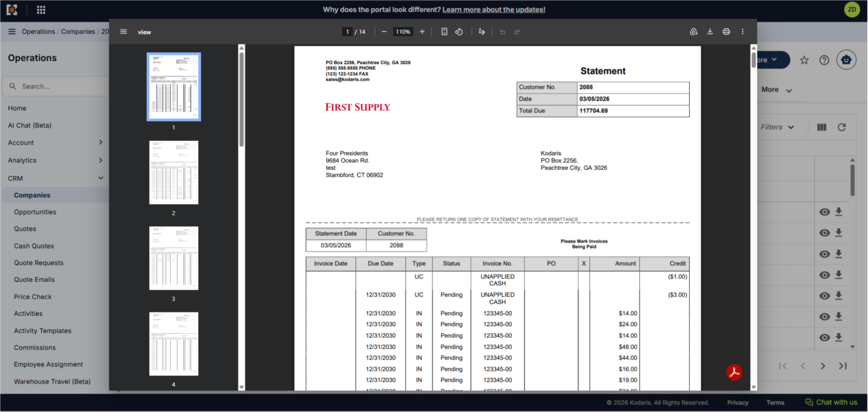
Task: Select the 110% zoom level field
Action: [x=403, y=32]
